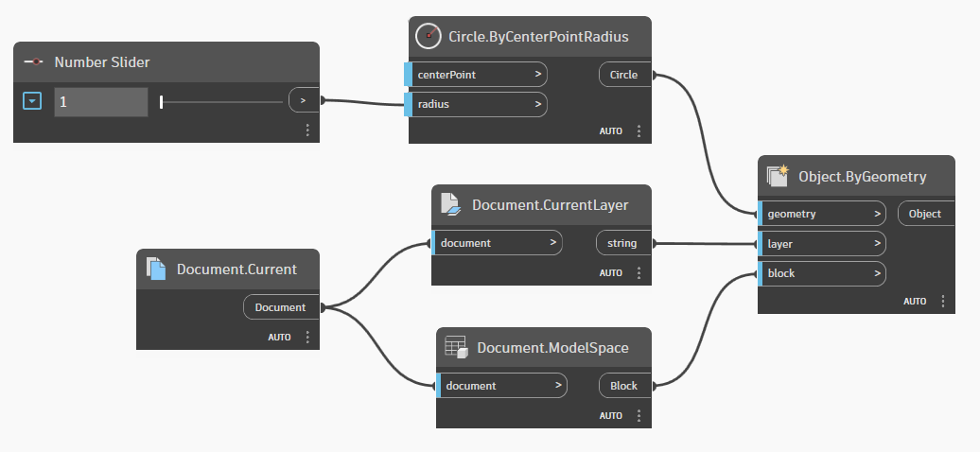
Task: Click the Document.CurrentLayer node icon
Action: coord(451,204)
